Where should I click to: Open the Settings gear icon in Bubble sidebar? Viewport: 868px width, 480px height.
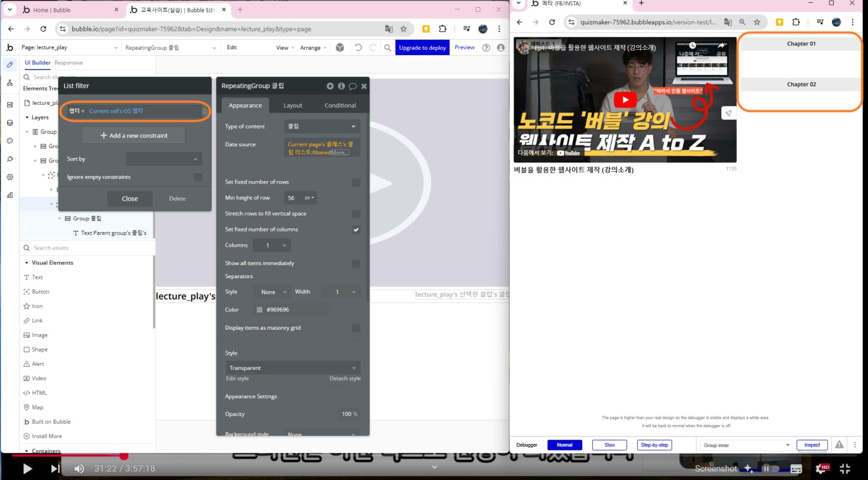9,177
